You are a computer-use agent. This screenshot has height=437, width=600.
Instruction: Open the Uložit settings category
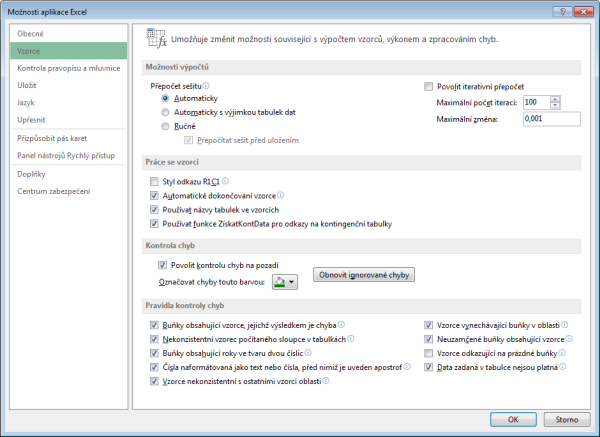(x=68, y=85)
